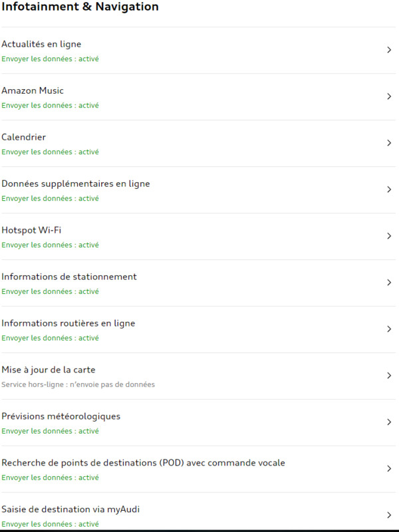Click the Mise à jour de la carte label
The width and height of the screenshot is (399, 532).
53,370
